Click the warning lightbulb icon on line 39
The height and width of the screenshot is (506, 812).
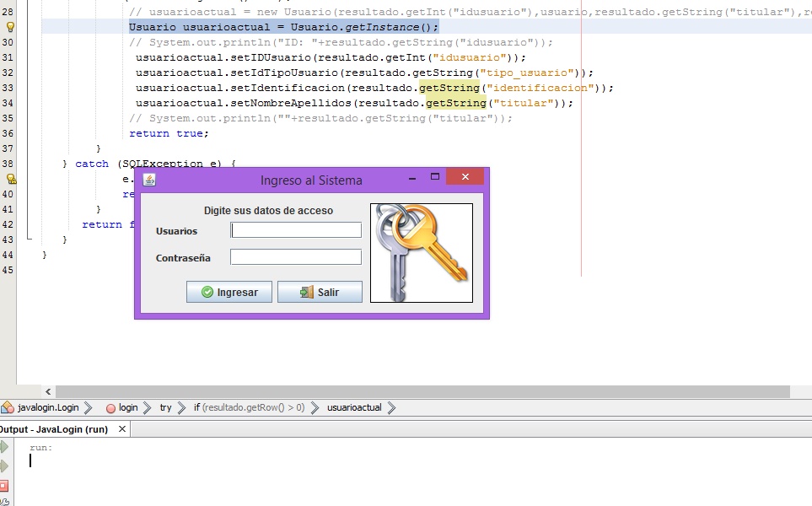click(x=11, y=179)
